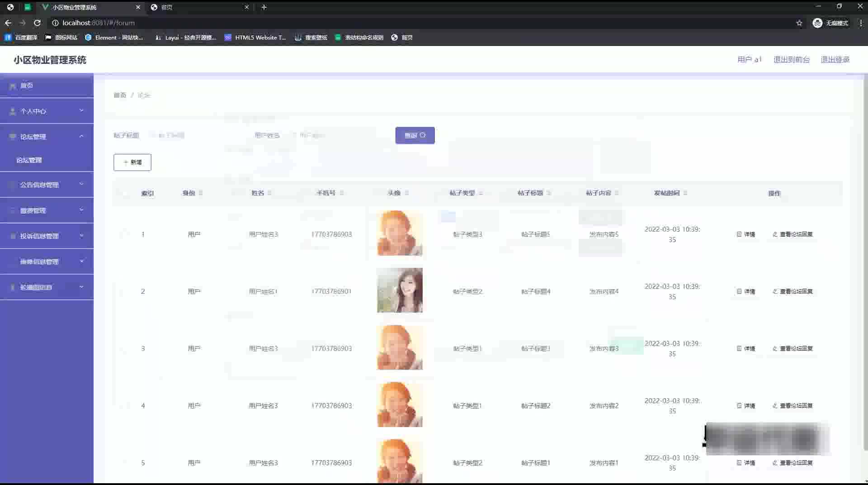Open a new browser tab
This screenshot has height=485, width=868.
(x=264, y=7)
